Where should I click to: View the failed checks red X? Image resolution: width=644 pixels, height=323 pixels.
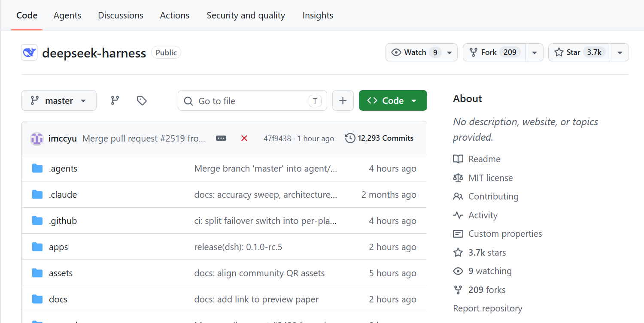tap(244, 138)
